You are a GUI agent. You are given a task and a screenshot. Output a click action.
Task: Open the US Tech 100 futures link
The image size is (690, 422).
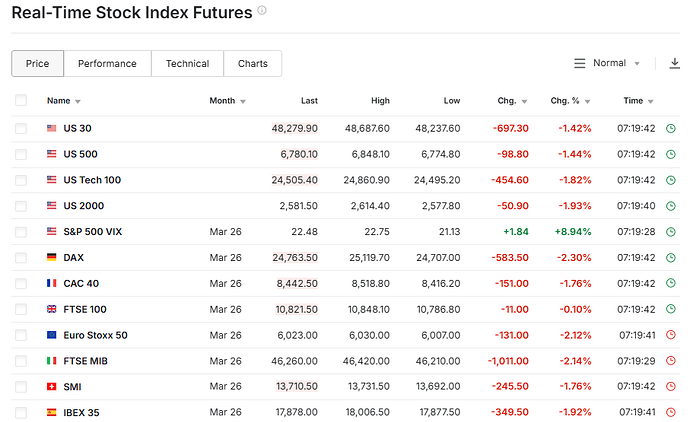pos(92,180)
